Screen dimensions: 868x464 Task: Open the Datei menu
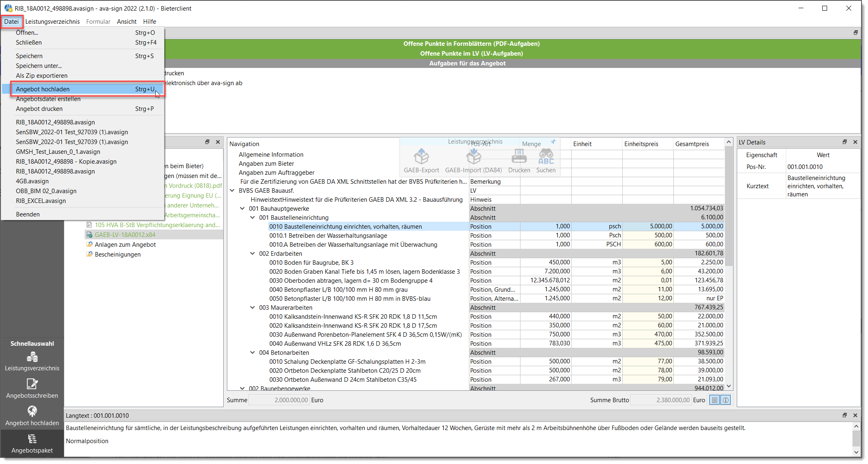point(11,22)
